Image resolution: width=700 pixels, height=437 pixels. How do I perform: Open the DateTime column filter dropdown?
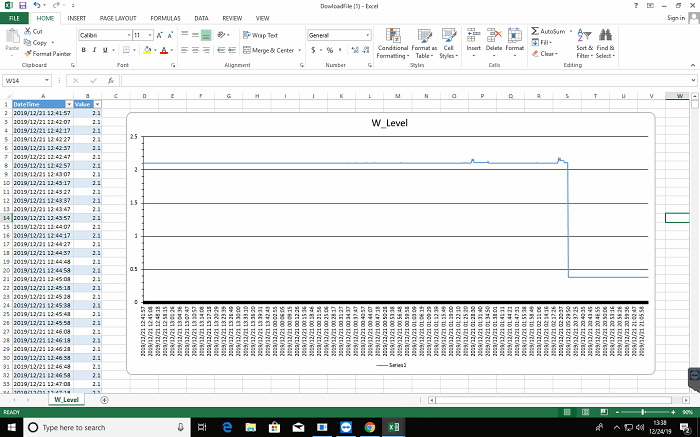click(68, 104)
